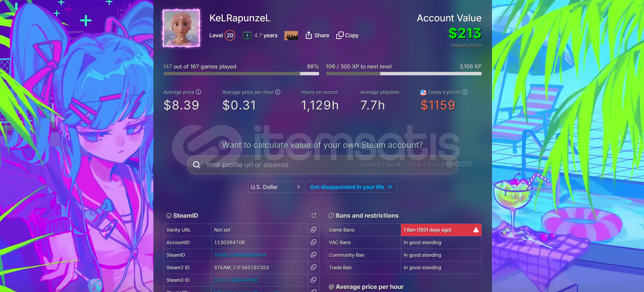Screen dimensions: 644x292
Task: Open the SteamID section external link icon
Action: click(314, 216)
